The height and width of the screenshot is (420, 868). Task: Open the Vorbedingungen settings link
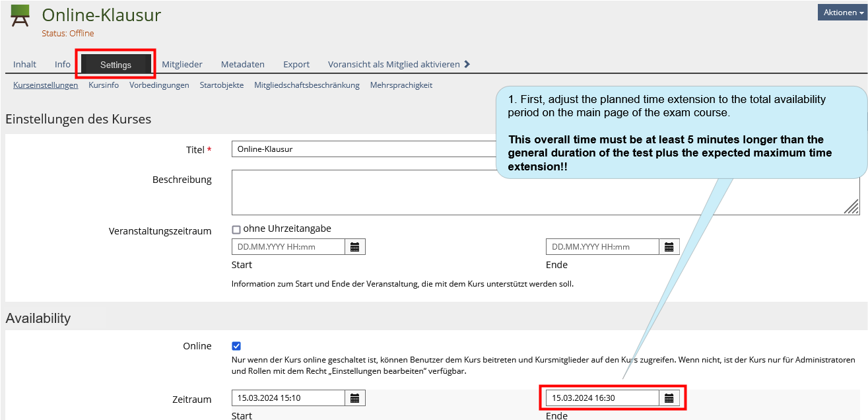click(x=159, y=85)
